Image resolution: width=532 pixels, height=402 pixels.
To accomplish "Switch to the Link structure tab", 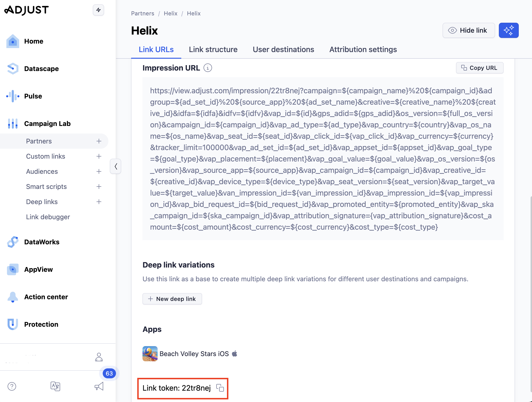I will 213,49.
